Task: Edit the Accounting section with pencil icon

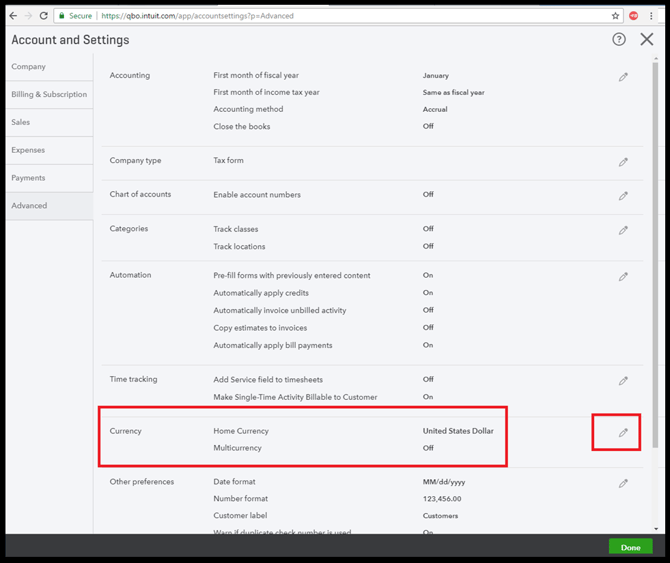Action: (x=623, y=77)
